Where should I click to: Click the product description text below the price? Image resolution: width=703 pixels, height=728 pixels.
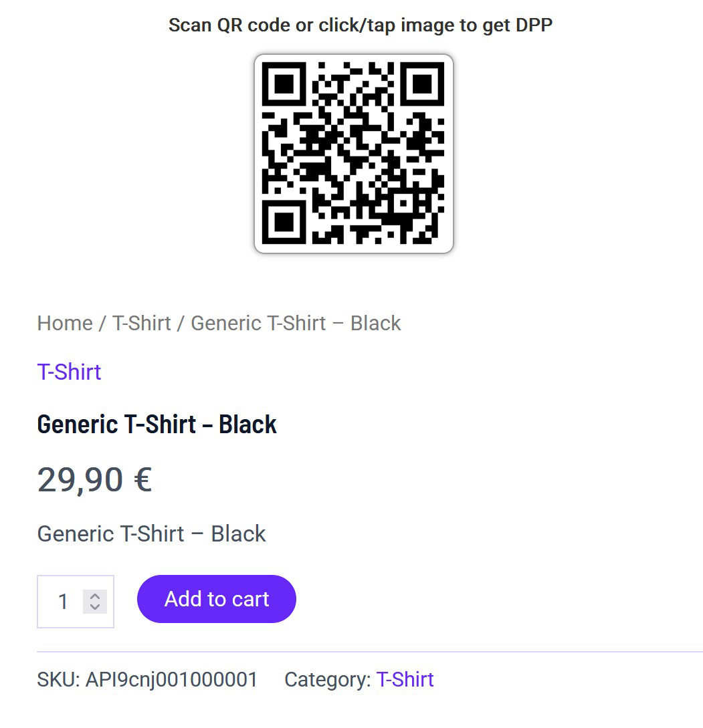coord(151,533)
